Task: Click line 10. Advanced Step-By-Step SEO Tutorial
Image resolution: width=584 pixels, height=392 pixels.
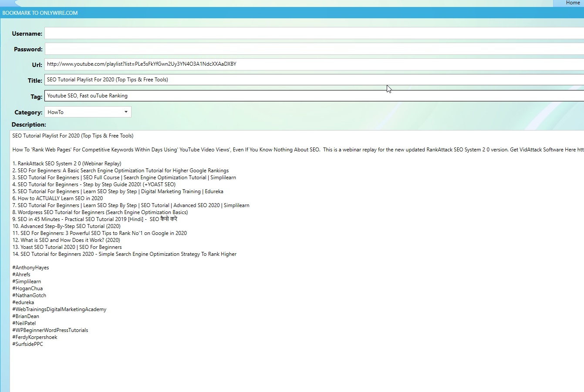Action: click(x=66, y=226)
